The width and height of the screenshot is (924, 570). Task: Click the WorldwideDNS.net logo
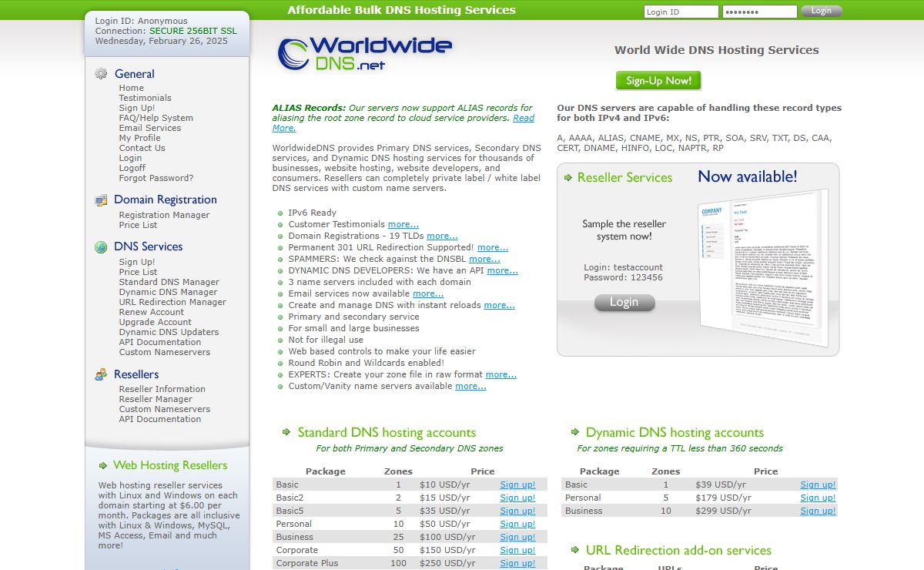[365, 52]
